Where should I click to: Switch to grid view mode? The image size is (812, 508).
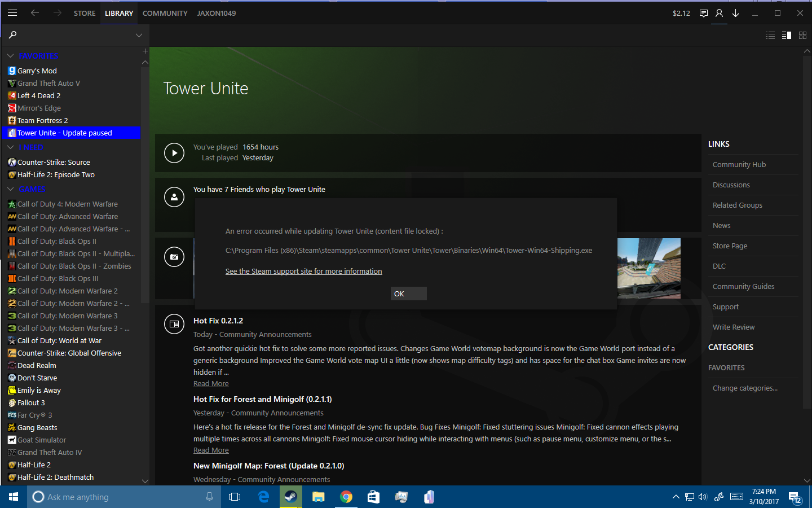tap(802, 35)
